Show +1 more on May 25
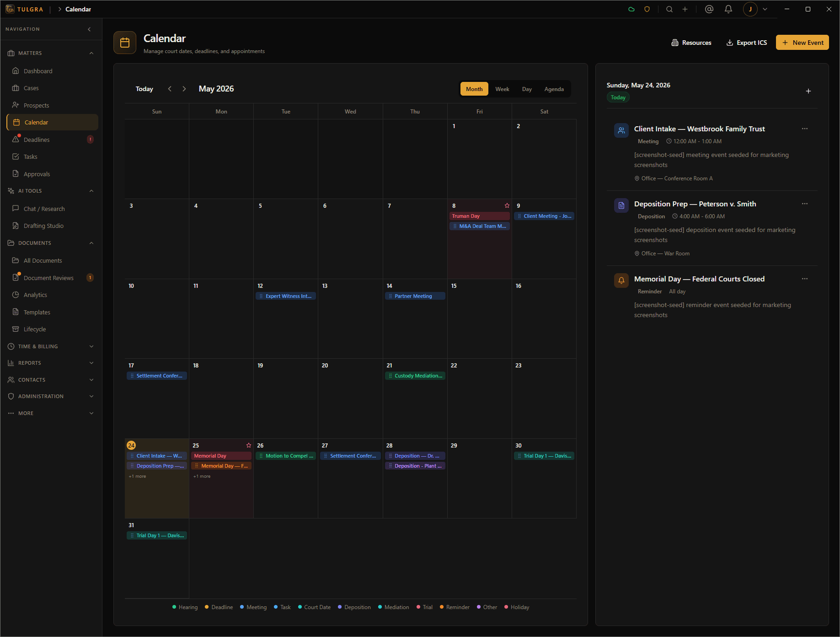The height and width of the screenshot is (637, 840). click(x=202, y=476)
